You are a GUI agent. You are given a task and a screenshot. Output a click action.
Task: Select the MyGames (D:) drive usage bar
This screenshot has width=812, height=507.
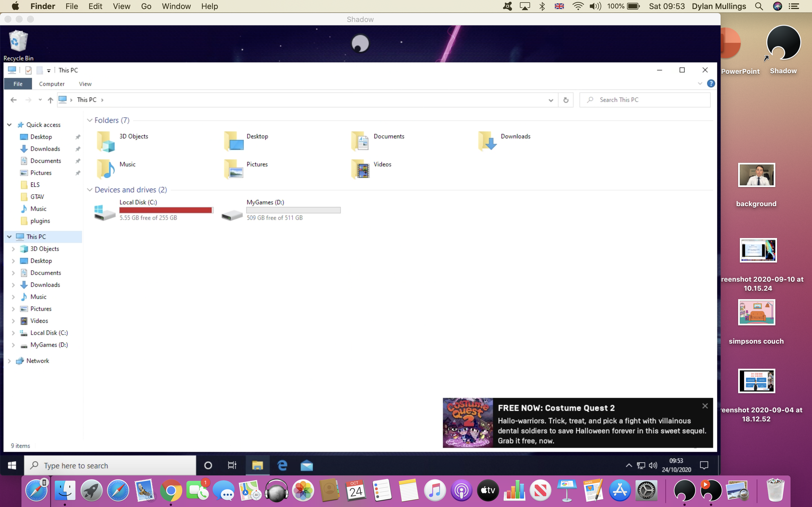click(293, 210)
